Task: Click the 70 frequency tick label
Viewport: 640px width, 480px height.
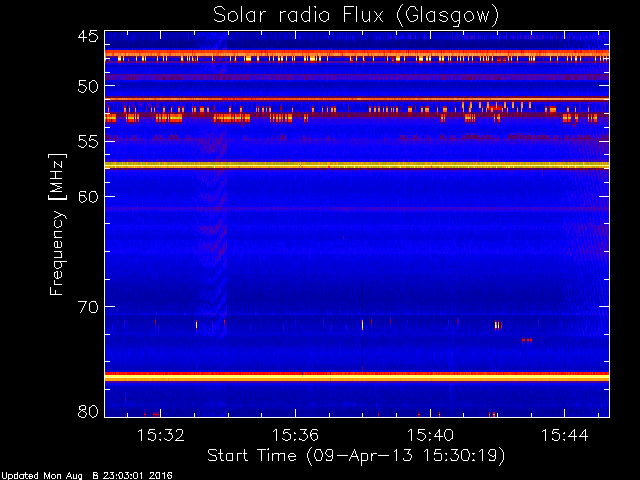Action: [88, 307]
